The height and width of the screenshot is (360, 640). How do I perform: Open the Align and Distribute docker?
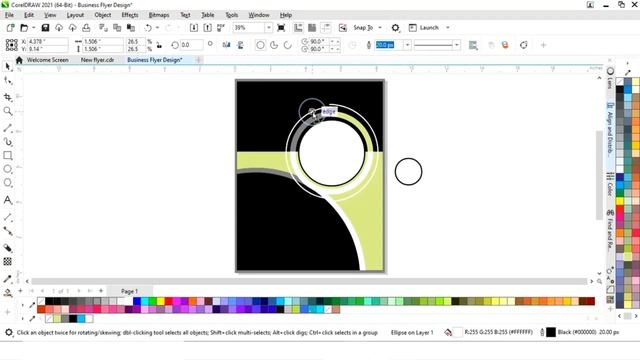click(x=610, y=130)
